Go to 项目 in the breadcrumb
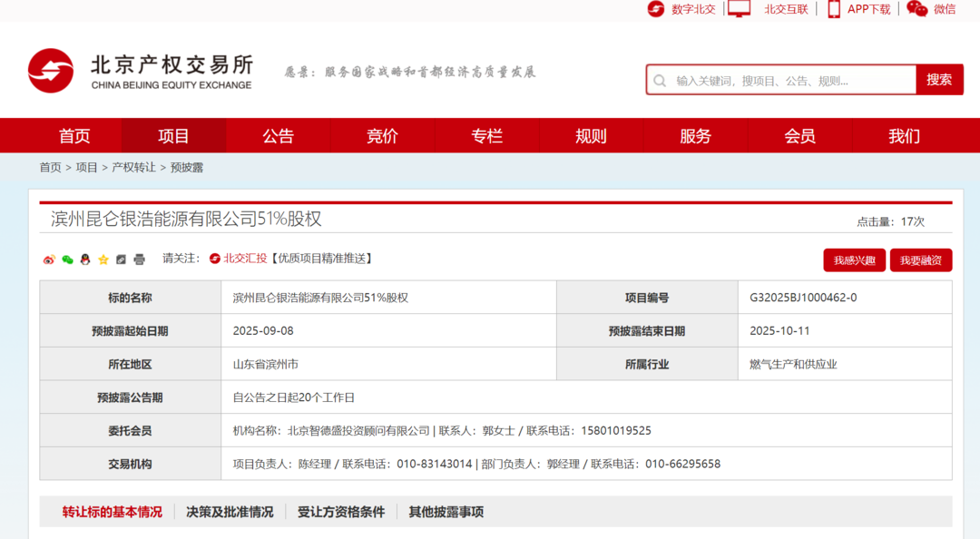This screenshot has width=980, height=539. coord(86,168)
